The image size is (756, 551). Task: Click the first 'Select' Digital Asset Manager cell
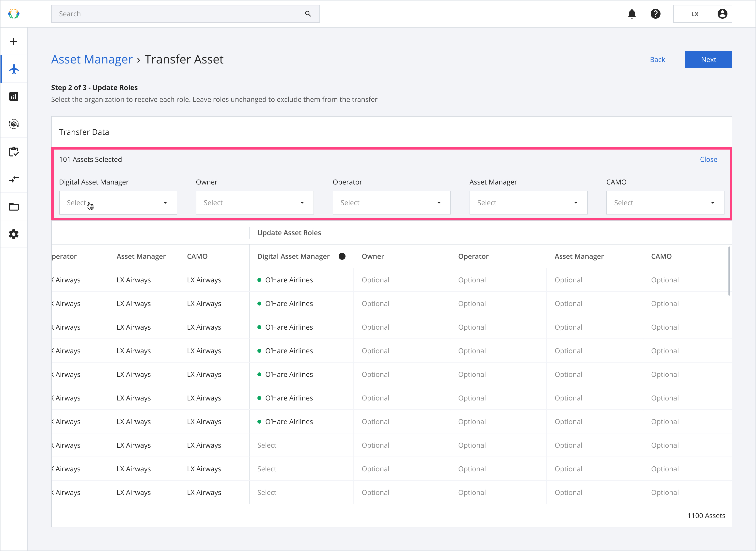pos(301,445)
